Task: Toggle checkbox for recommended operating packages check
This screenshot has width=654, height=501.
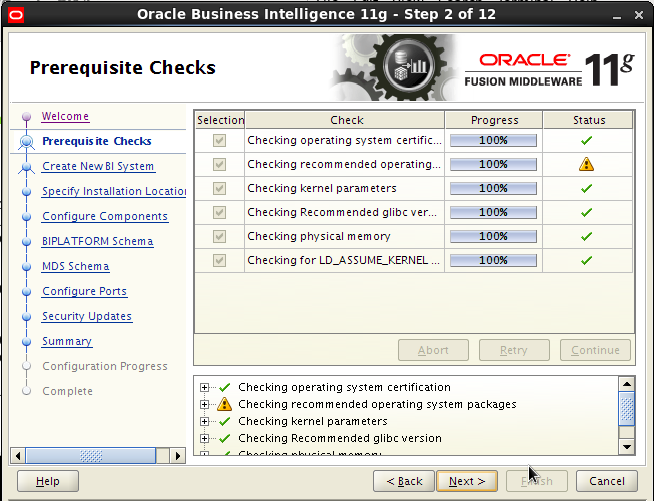Action: [x=219, y=164]
